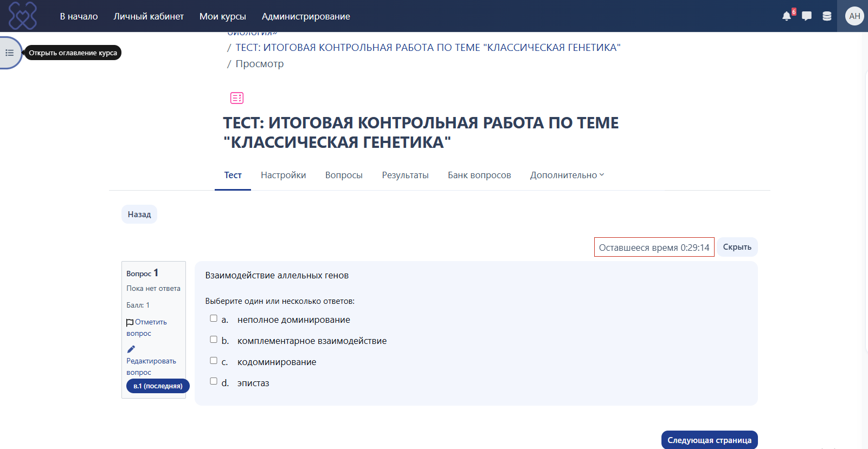Open the messages chat icon
This screenshot has height=449, width=868.
[x=807, y=16]
